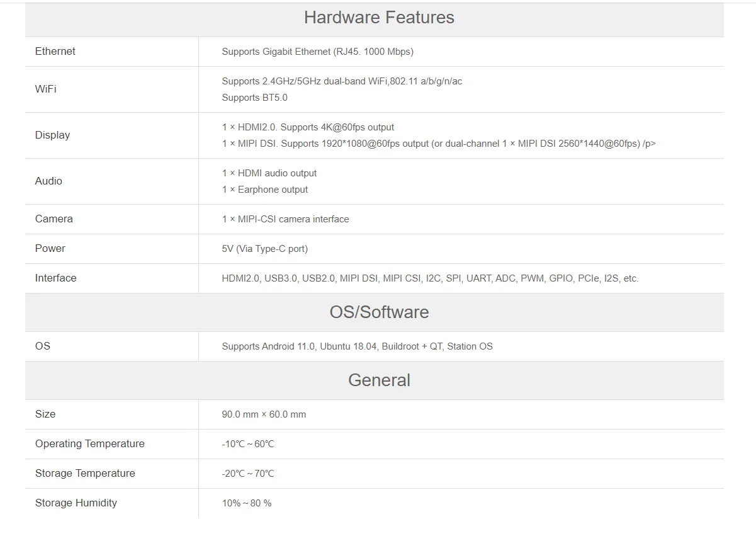The height and width of the screenshot is (536, 756).
Task: Click the MIPI DSI 1920*1080 output line
Action: tap(438, 144)
